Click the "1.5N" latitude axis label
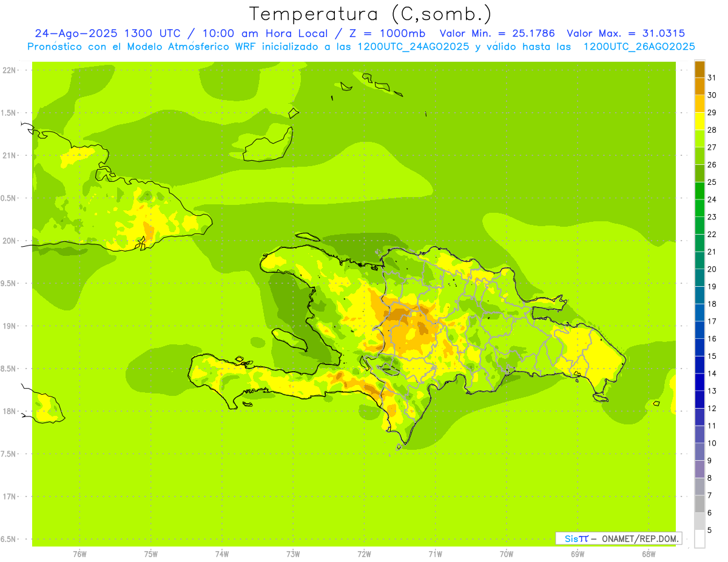Screen dimensions: 728x562 10,113
